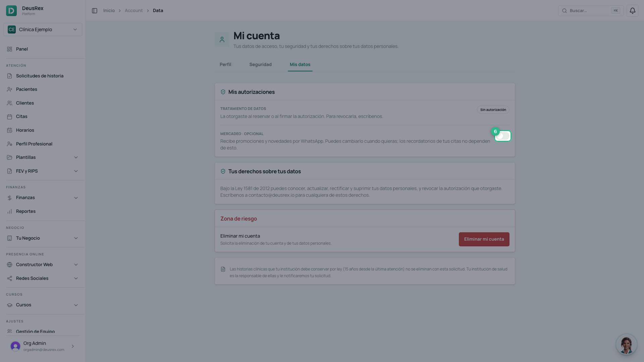Open the Org Admin user menu
Screen dimensions: 644x362
click(43, 346)
